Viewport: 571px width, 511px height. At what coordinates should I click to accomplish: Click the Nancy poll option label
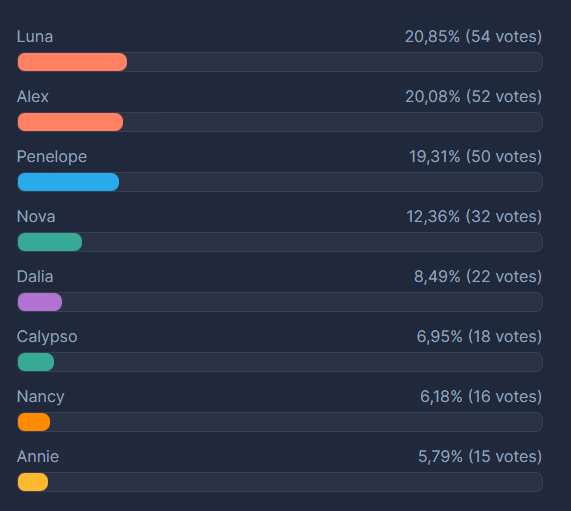(41, 397)
